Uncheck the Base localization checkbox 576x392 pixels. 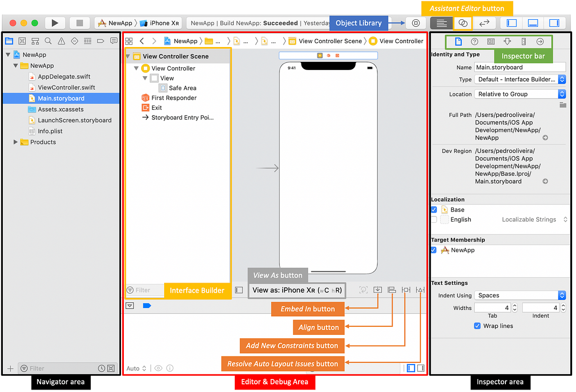coord(434,209)
